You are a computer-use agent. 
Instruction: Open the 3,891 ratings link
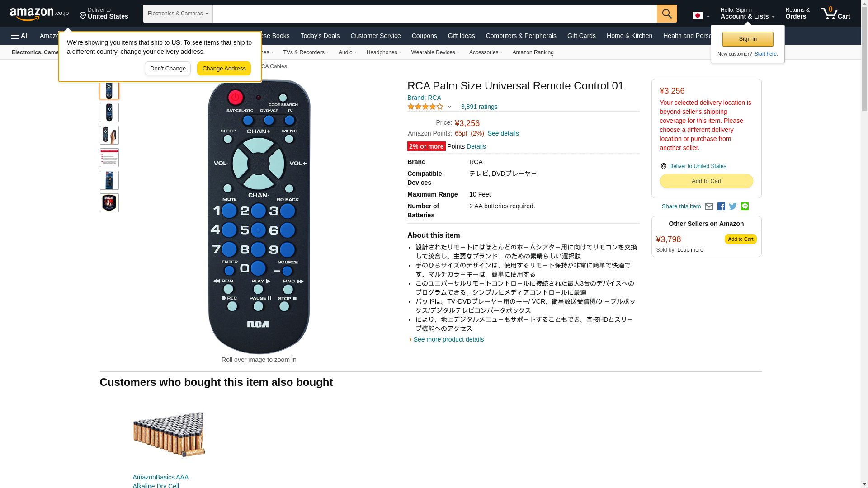(479, 107)
